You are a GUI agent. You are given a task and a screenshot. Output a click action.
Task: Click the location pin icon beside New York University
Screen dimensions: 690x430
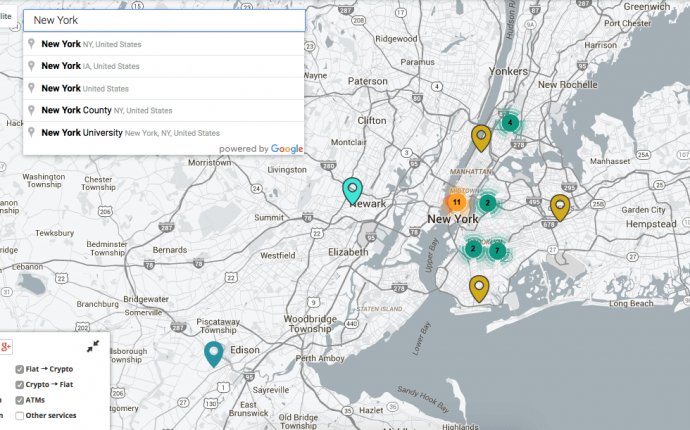[31, 132]
